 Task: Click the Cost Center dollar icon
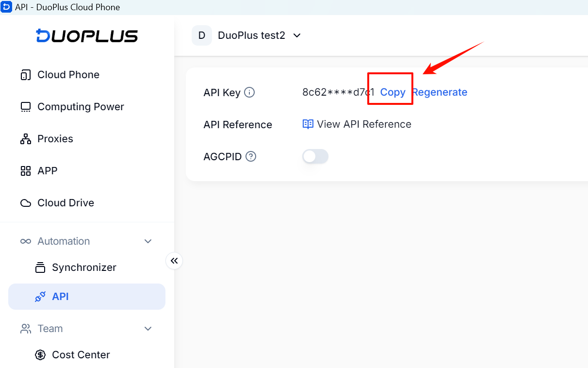tap(40, 355)
